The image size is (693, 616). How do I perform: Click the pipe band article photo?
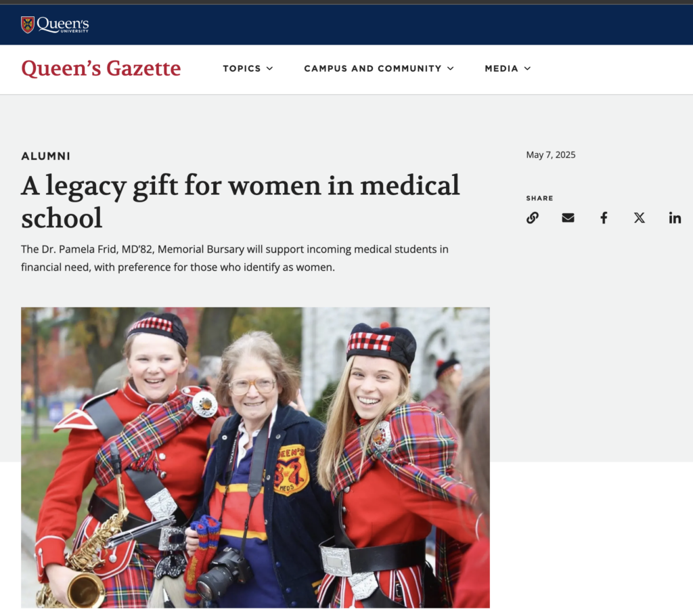[255, 458]
